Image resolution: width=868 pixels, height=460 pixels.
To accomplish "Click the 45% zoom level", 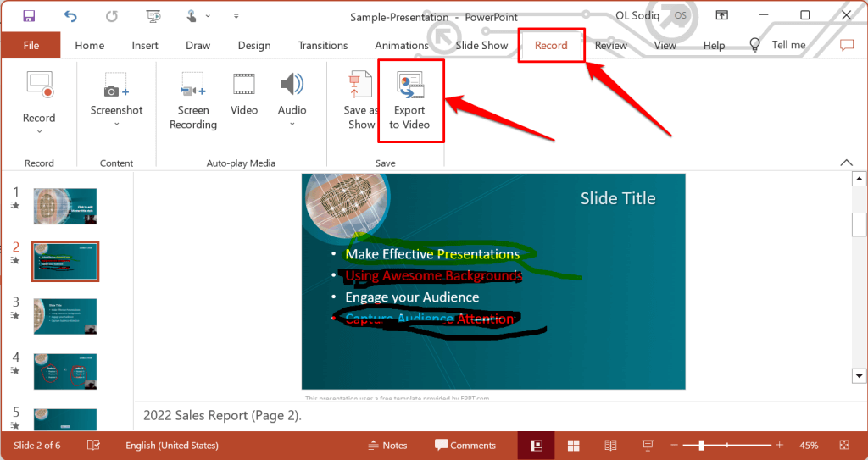I will tap(809, 445).
